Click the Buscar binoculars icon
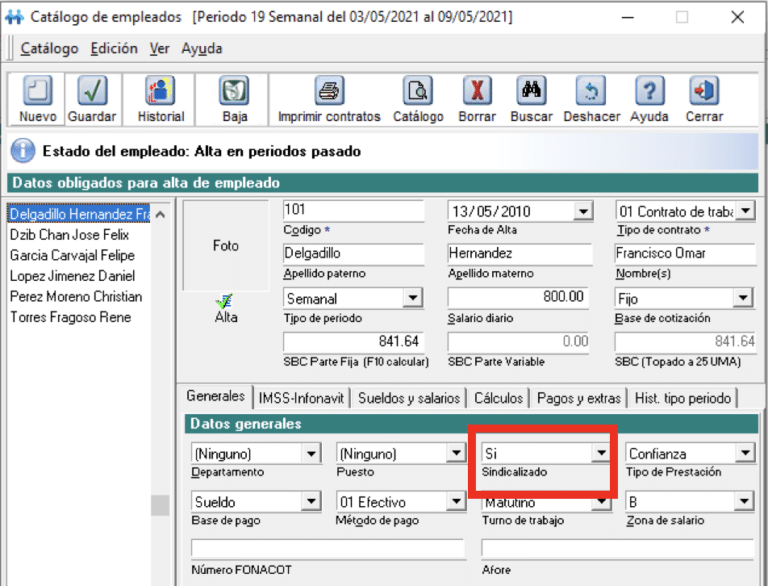The image size is (768, 586). tap(531, 90)
